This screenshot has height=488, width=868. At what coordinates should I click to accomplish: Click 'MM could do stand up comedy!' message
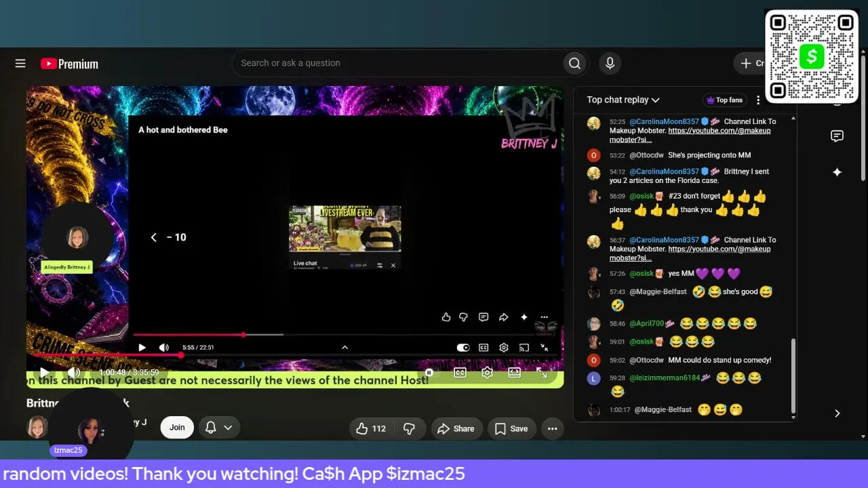point(719,361)
